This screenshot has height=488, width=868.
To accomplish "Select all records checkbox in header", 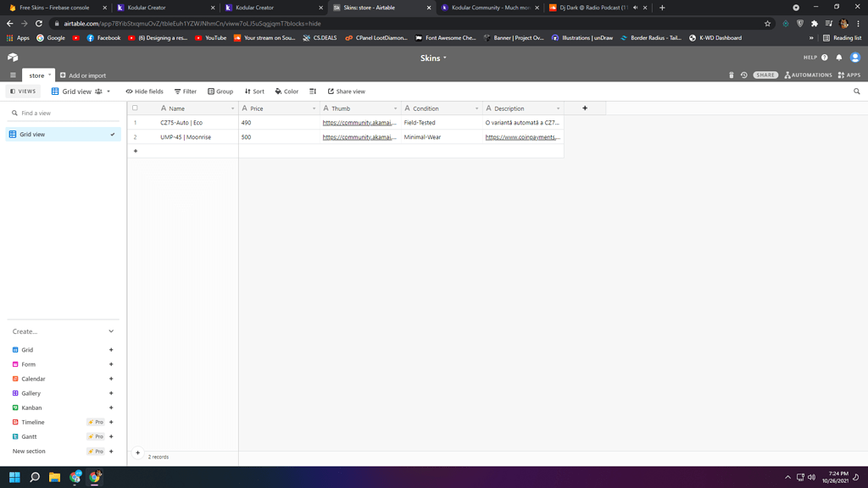I will [x=135, y=108].
